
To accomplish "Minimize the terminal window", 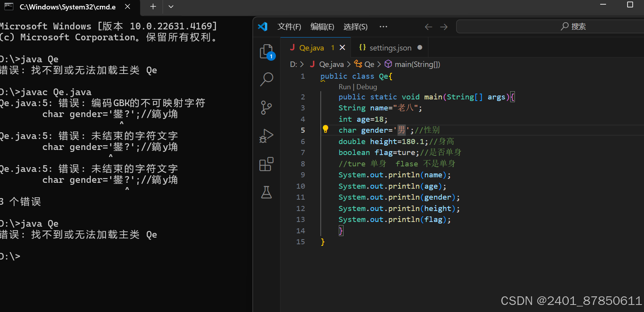I will tap(603, 5).
